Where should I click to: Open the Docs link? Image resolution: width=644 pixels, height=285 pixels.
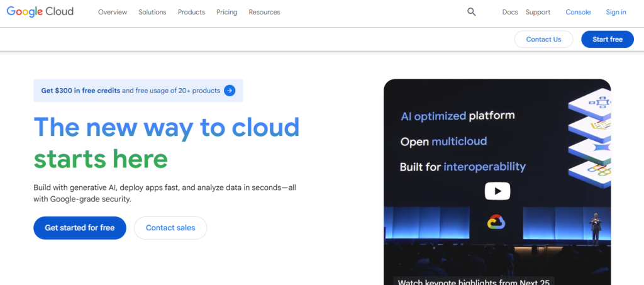point(510,13)
